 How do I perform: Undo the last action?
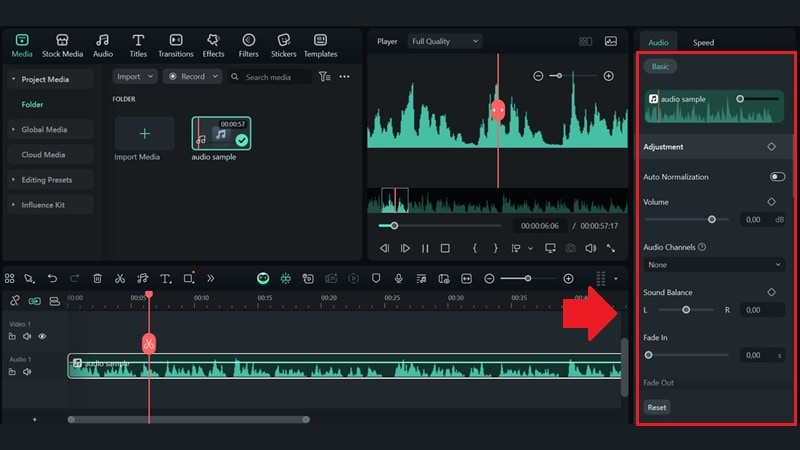(52, 279)
